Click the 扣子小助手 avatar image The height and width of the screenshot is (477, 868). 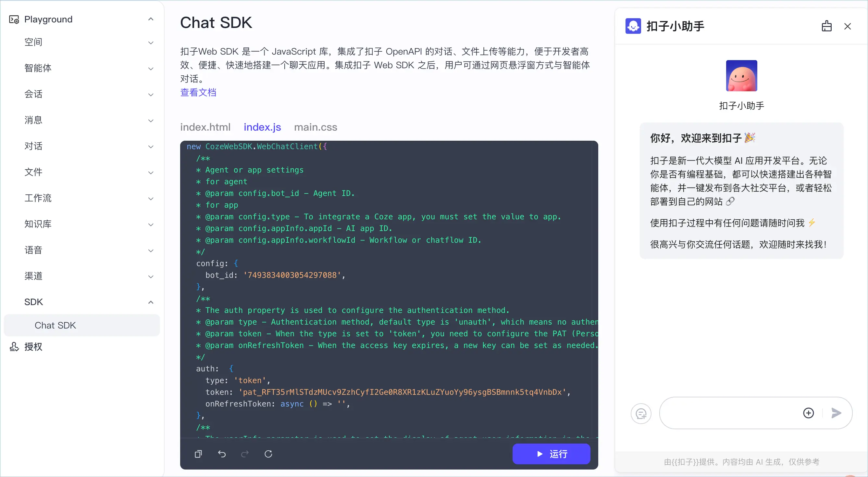pyautogui.click(x=741, y=76)
